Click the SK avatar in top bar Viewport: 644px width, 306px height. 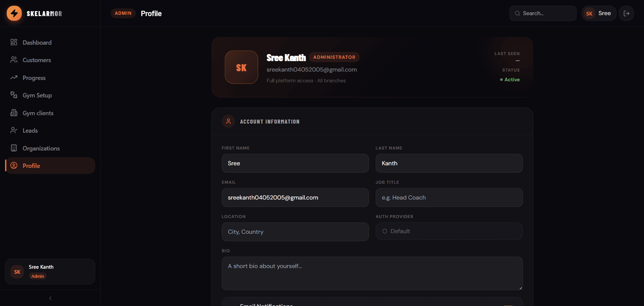[589, 13]
